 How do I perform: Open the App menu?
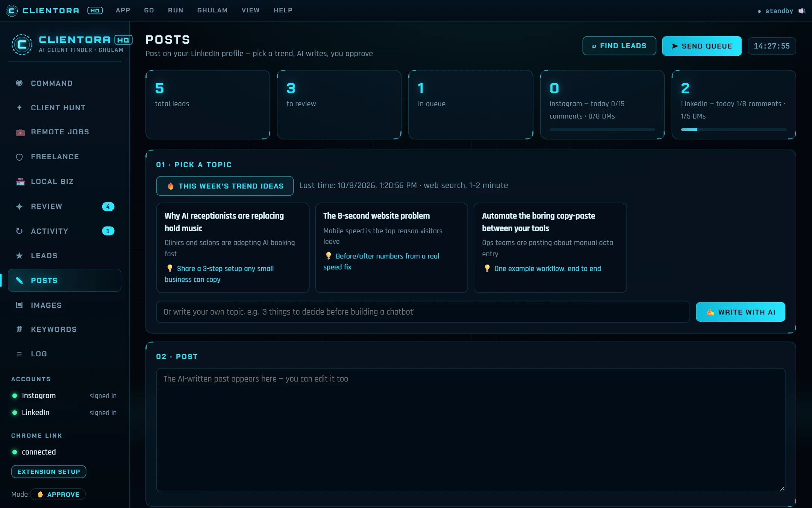pyautogui.click(x=123, y=10)
